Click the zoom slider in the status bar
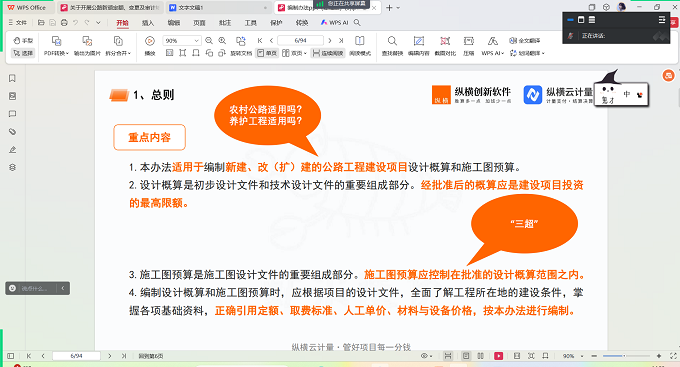 coord(624,356)
